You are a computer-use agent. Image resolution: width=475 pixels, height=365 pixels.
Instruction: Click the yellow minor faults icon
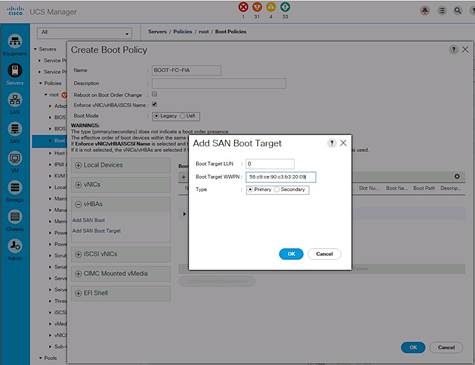271,7
